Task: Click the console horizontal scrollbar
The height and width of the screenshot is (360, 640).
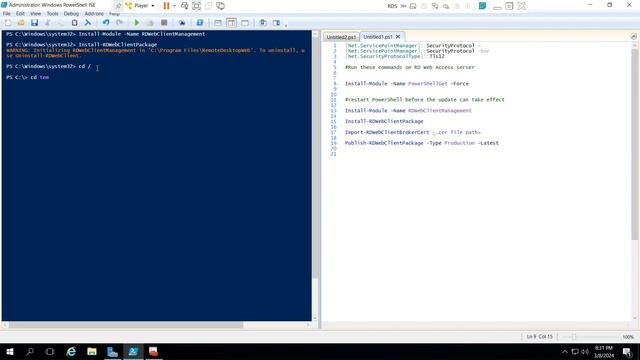Action: click(x=126, y=325)
